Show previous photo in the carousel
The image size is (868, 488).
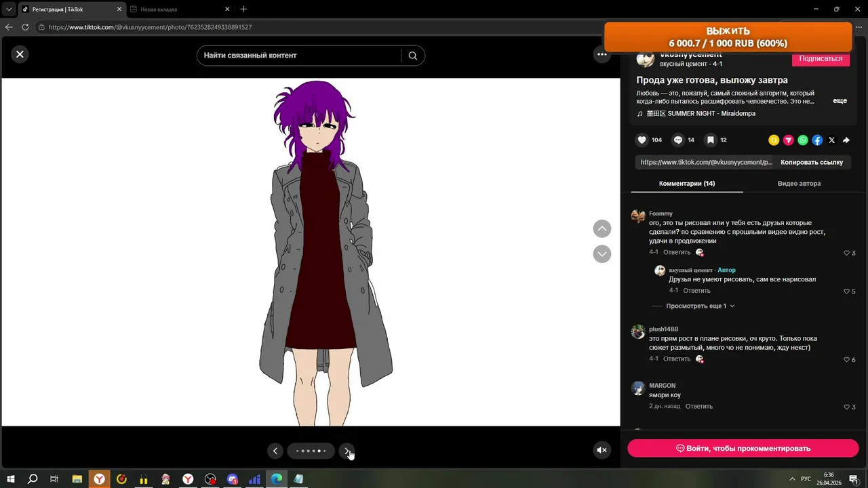pyautogui.click(x=275, y=451)
